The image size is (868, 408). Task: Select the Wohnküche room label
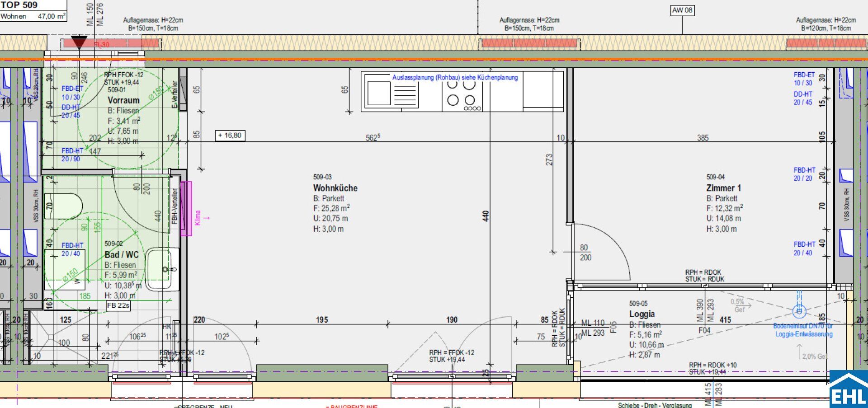tap(335, 188)
